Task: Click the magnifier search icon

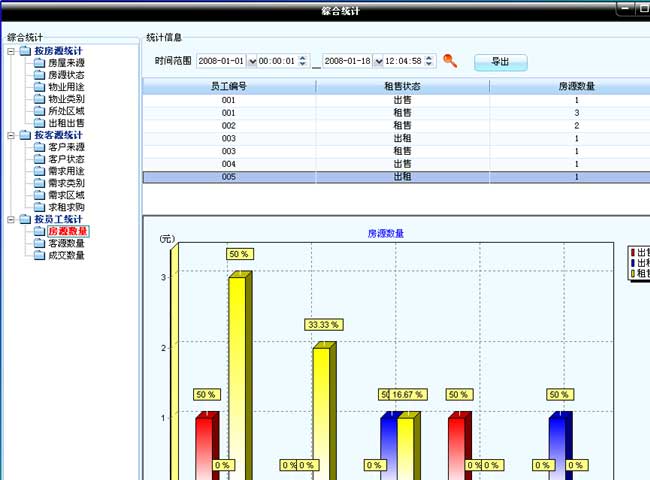Action: point(450,61)
